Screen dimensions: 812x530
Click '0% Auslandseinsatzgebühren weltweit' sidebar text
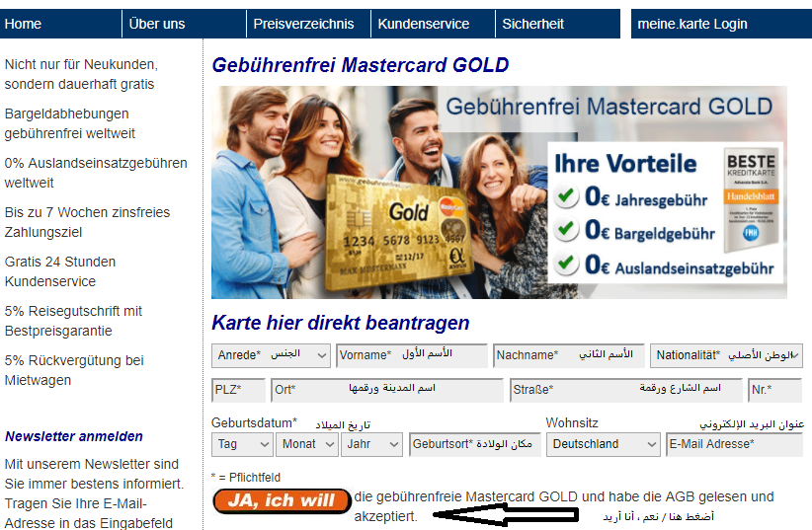(96, 173)
